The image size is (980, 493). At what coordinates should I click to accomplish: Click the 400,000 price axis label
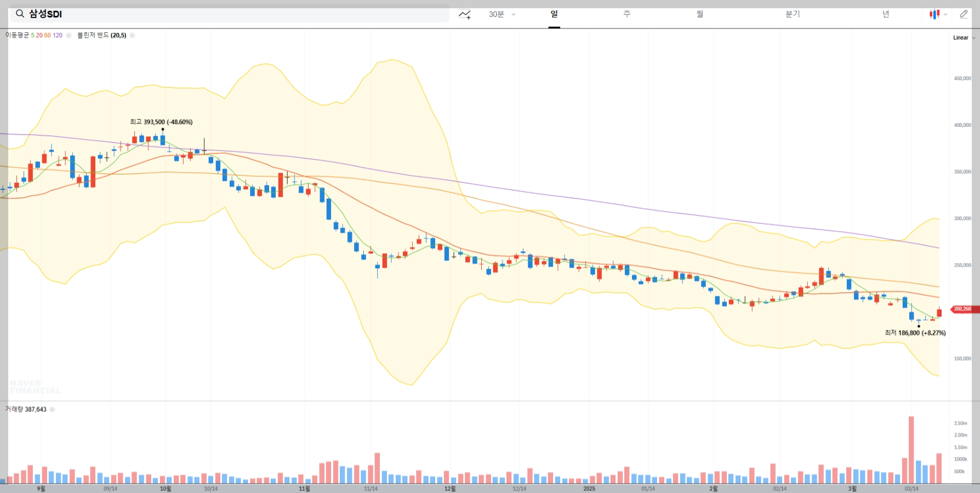click(962, 125)
